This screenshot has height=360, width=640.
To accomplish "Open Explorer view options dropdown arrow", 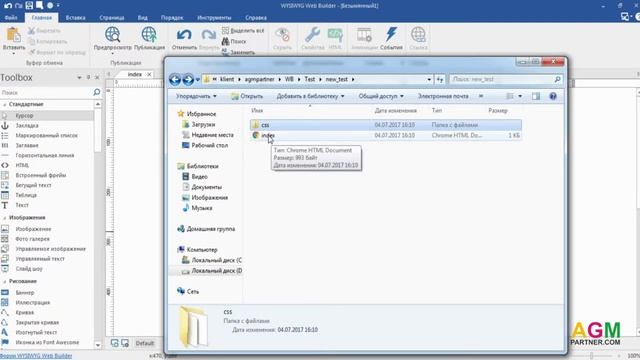I will click(520, 96).
